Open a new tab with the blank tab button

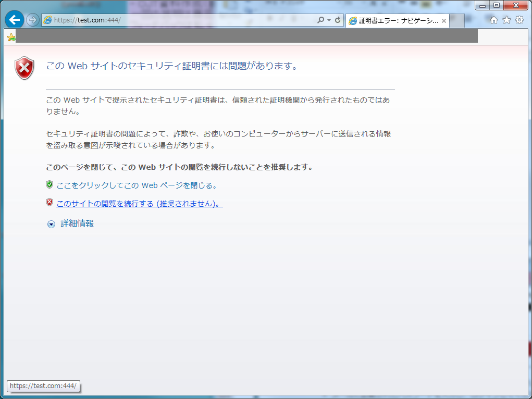click(457, 21)
